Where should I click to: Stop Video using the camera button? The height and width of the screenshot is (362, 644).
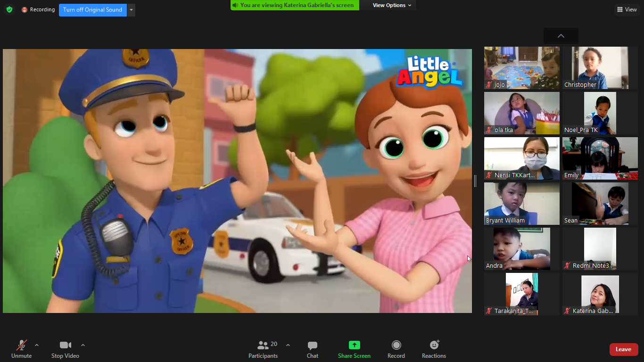tap(65, 349)
